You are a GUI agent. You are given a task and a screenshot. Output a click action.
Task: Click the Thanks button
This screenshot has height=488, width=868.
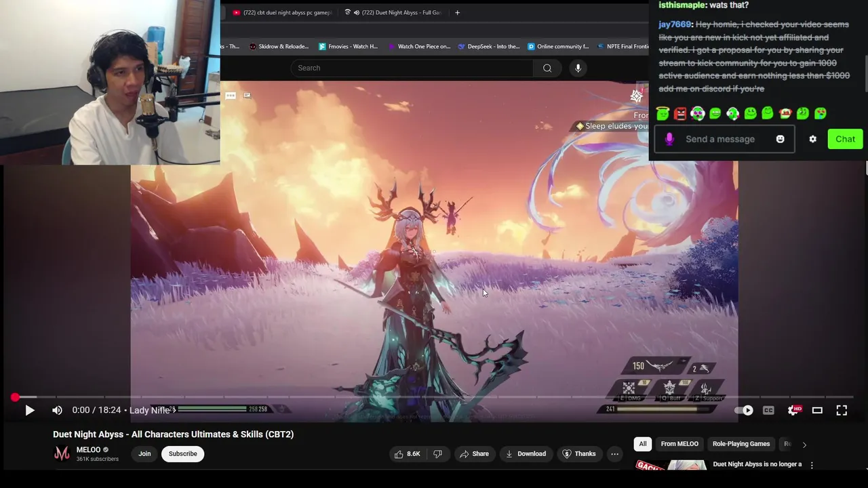tap(578, 454)
